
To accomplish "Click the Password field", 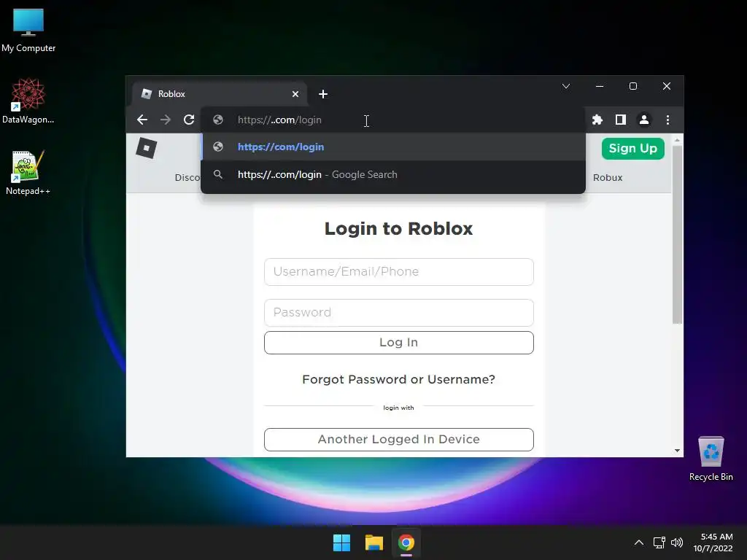I will pos(399,312).
